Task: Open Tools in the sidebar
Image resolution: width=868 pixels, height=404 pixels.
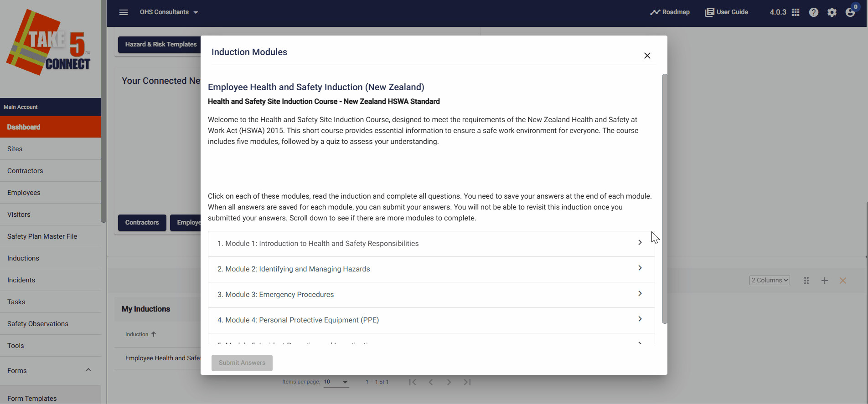Action: tap(51, 346)
